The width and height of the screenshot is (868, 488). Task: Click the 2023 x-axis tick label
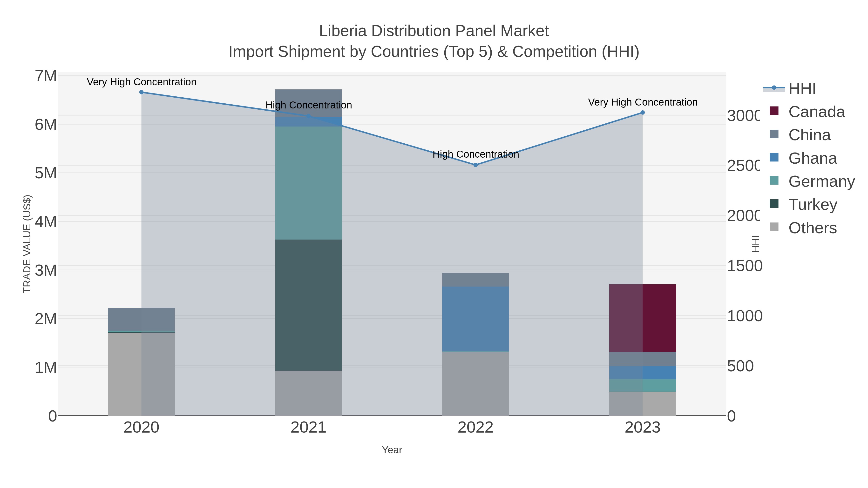[643, 428]
